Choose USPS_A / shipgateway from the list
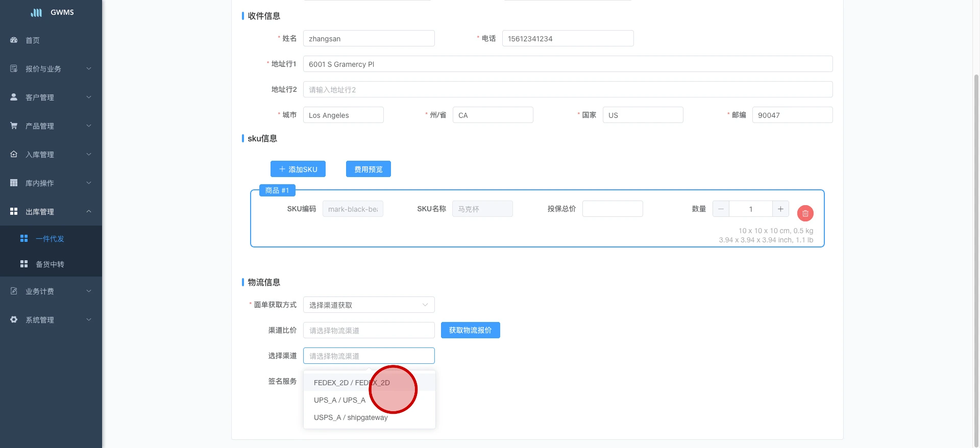Viewport: 980px width, 448px height. click(x=351, y=417)
